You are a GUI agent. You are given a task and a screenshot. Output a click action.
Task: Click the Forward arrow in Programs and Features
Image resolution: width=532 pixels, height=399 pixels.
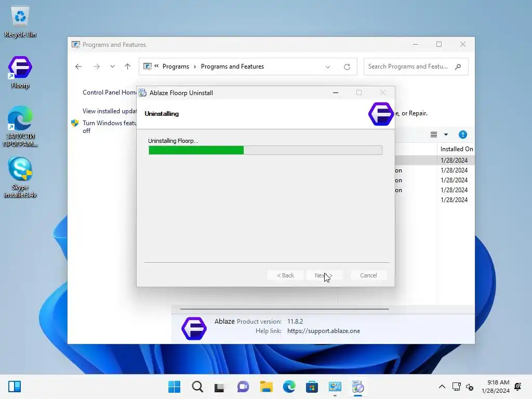pos(97,66)
